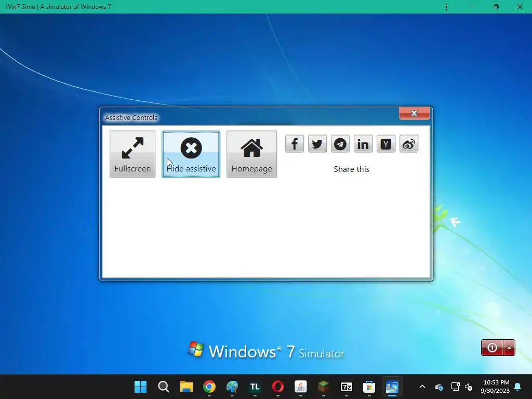Expand the power options arrow
Screen dimensions: 532x399
click(x=509, y=348)
